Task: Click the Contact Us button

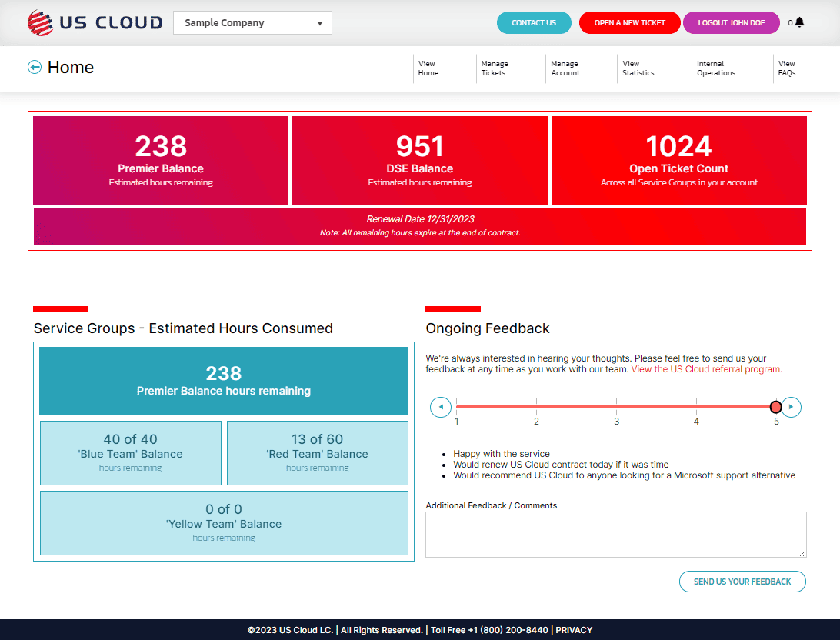Action: click(x=534, y=22)
